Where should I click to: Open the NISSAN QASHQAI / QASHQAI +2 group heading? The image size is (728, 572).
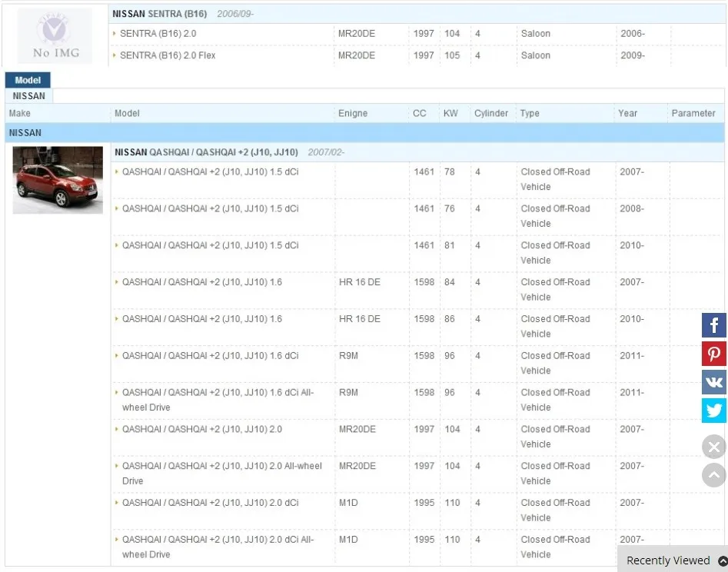coord(206,152)
